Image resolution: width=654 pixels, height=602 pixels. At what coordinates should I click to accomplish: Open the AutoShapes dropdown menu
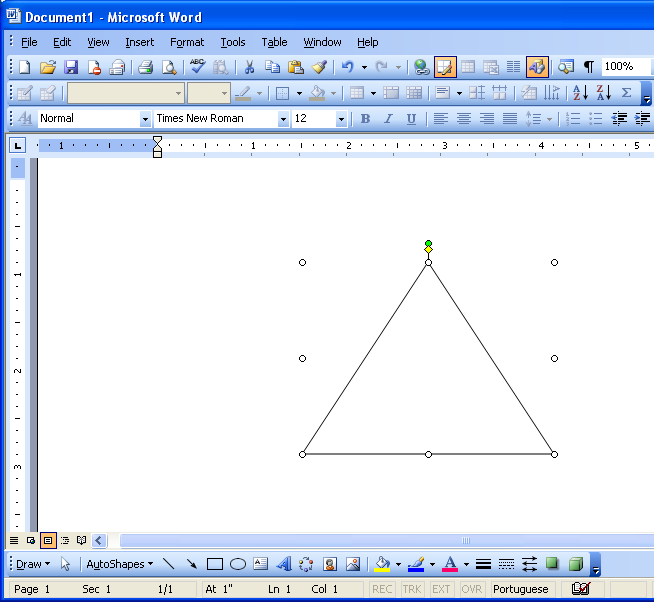119,564
